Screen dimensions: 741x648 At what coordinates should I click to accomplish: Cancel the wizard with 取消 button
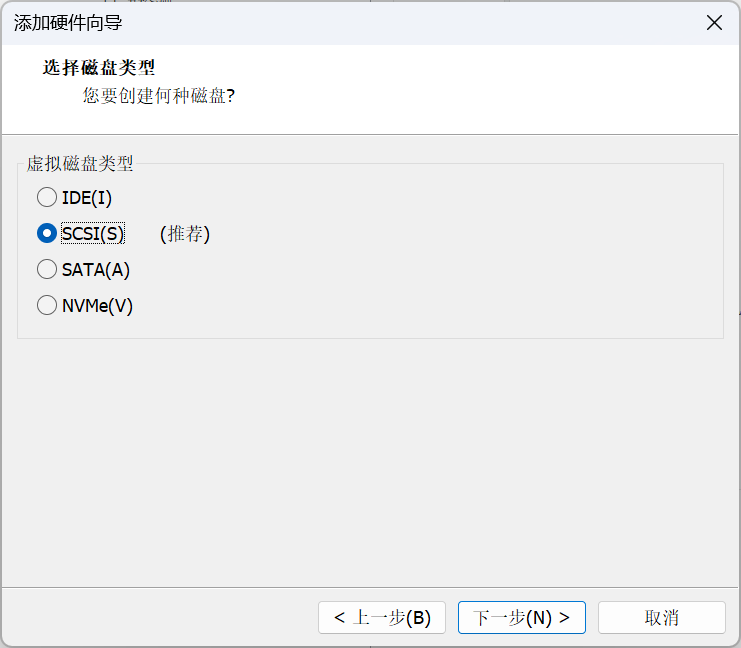(661, 617)
